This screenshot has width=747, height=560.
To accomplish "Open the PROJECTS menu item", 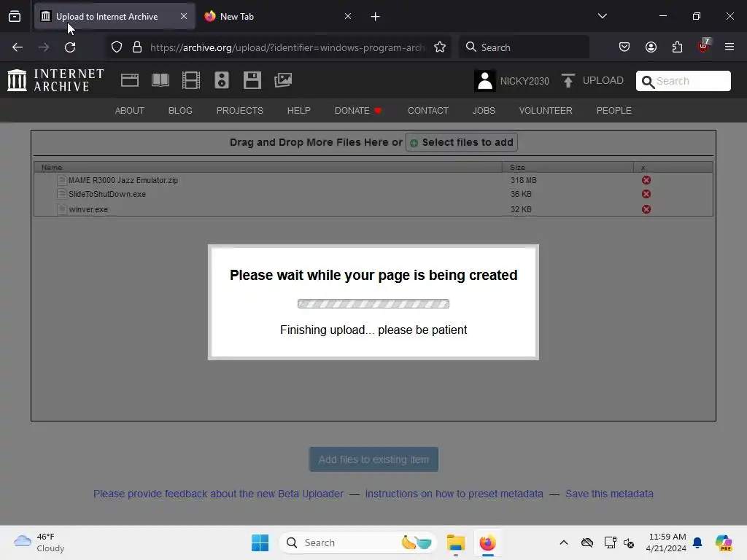I will [239, 111].
